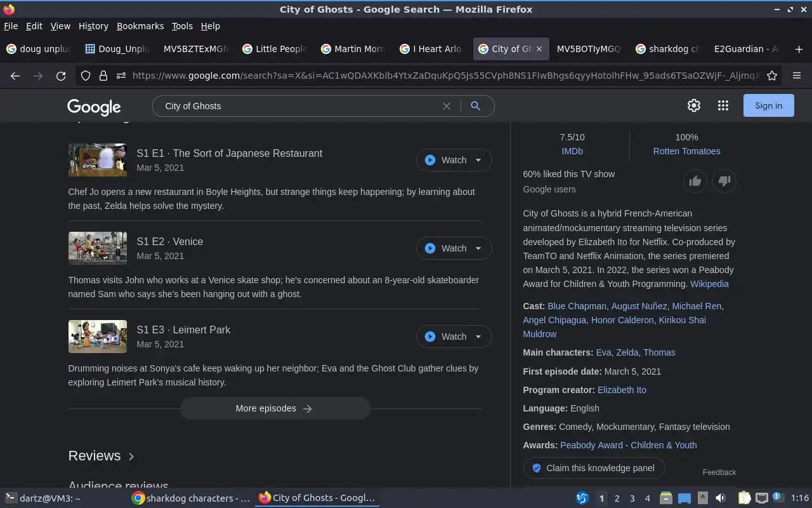Click the Blue Chapman cast link
The image size is (812, 508).
pos(577,306)
